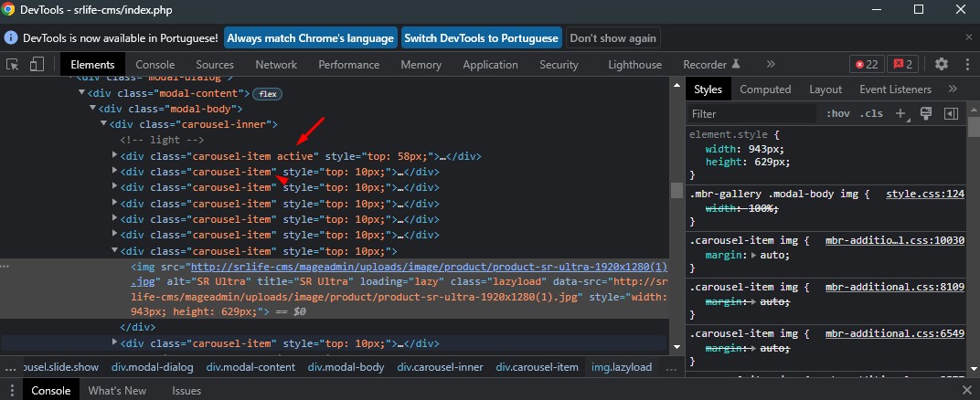
Task: Click Always match Chrome's language
Action: (x=311, y=38)
